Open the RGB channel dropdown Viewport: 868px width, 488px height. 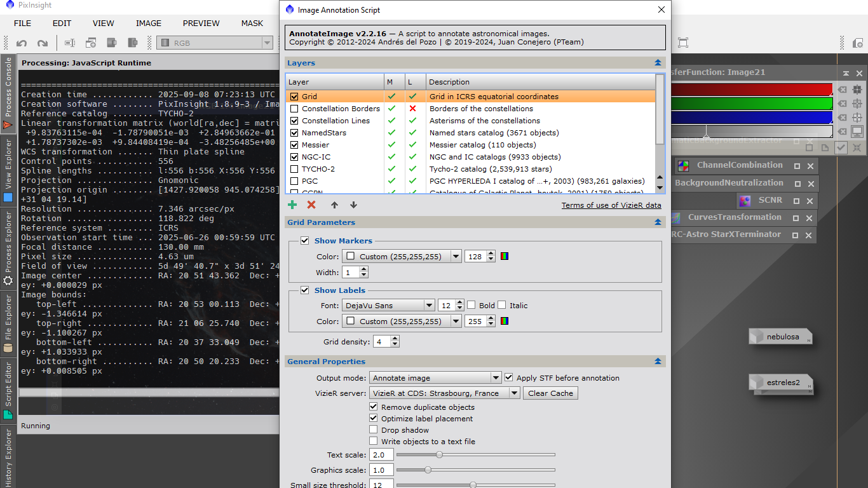pos(215,43)
